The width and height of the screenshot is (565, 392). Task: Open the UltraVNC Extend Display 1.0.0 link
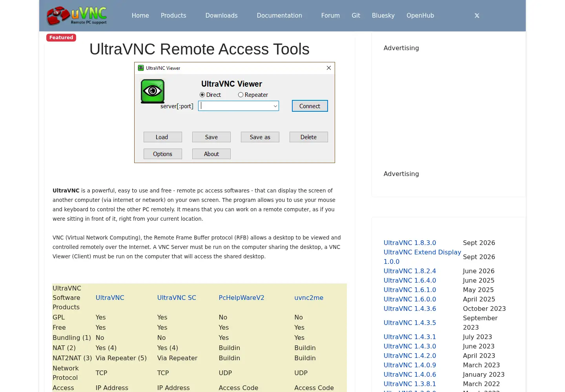point(422,257)
